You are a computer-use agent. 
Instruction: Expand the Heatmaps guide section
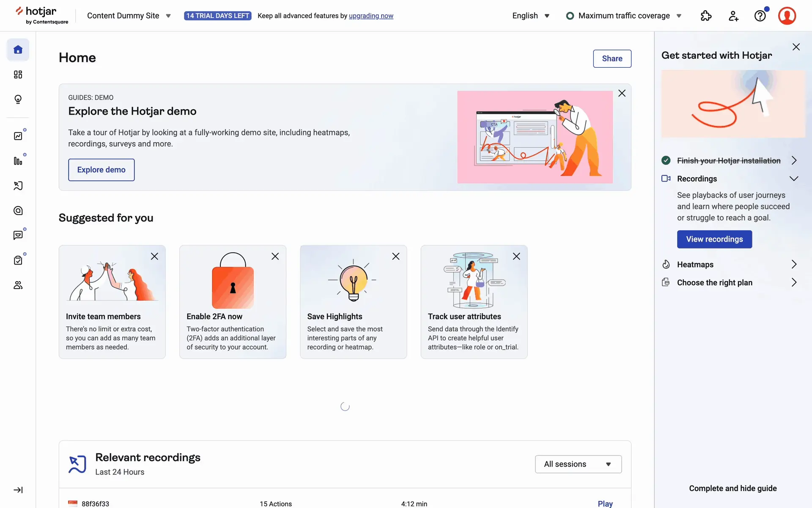(794, 264)
